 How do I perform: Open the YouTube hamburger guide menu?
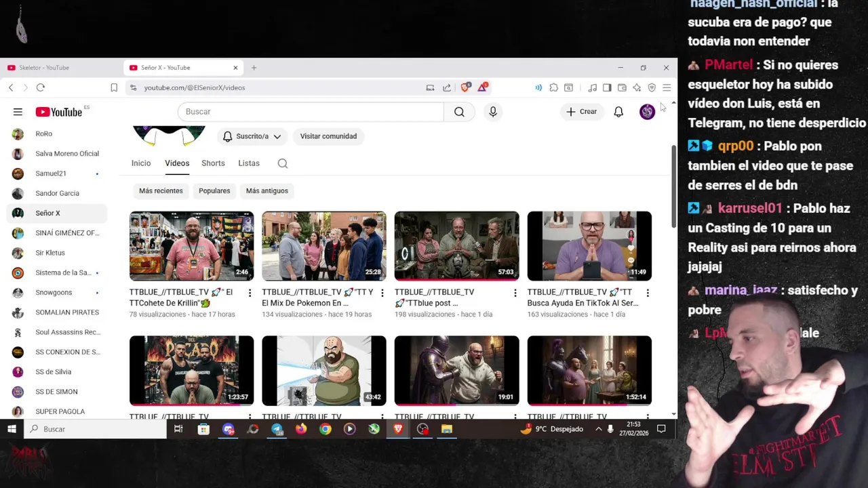click(18, 112)
